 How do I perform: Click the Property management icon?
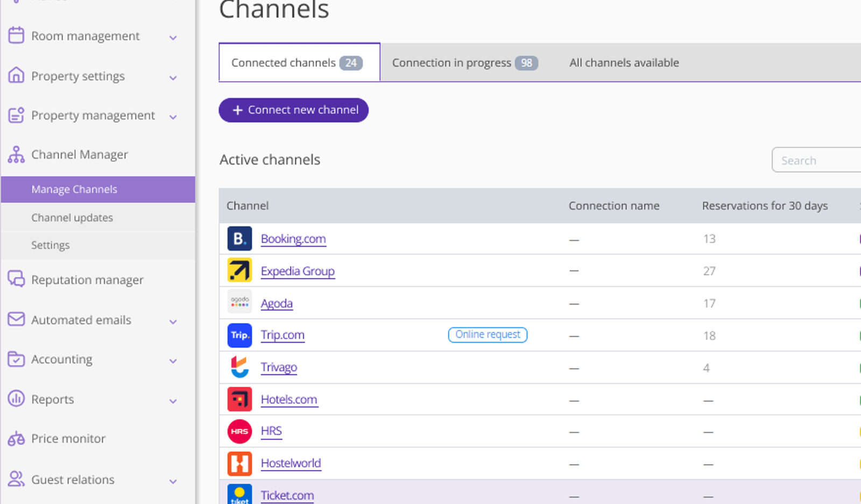coord(16,115)
